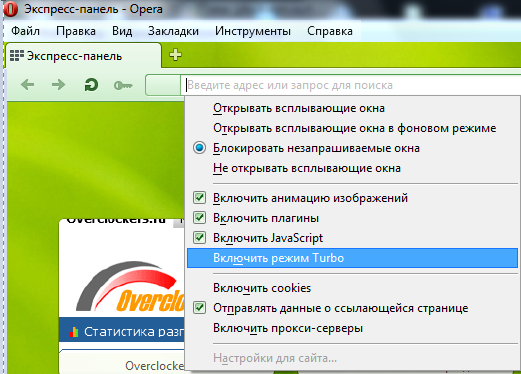Enable Включить прокси-серверы
Screen dimensions: 521x374
(352, 328)
